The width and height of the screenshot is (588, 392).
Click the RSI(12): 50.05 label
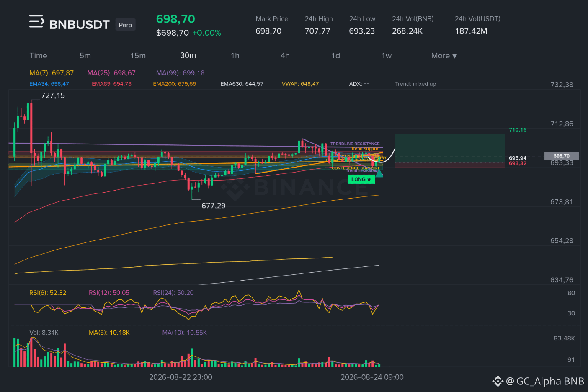coord(109,293)
